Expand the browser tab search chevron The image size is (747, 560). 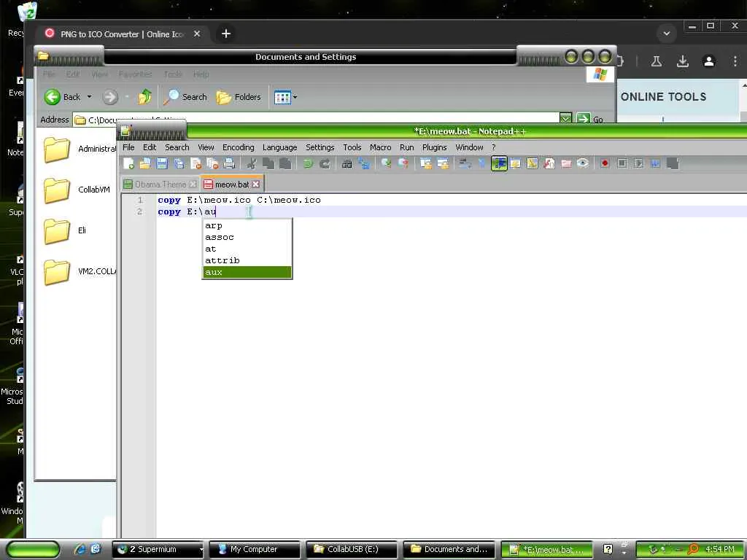(x=667, y=34)
